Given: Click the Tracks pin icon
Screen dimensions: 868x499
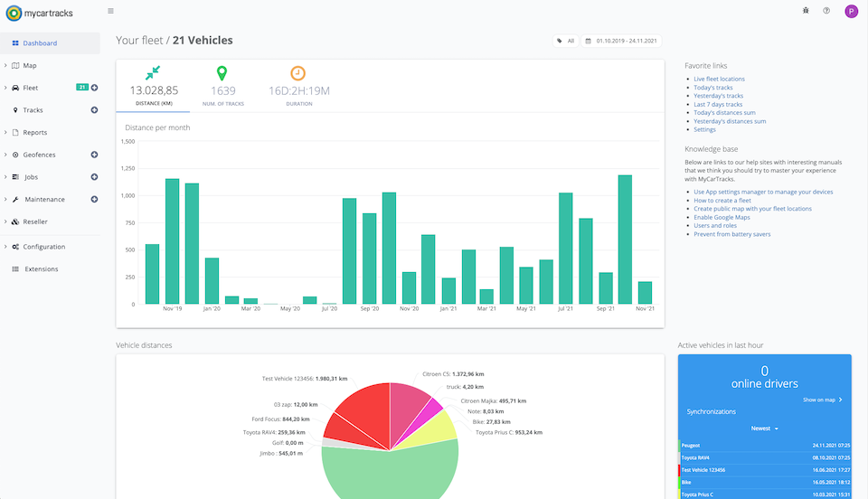Looking at the screenshot, I should [15, 110].
